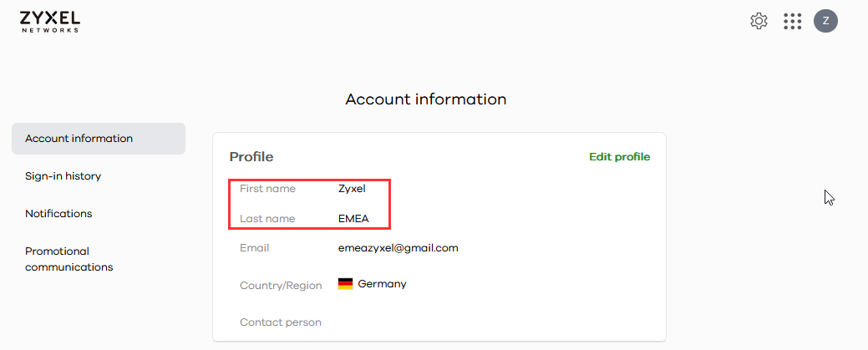Click the email address emeazyxel@gmail.com
The height and width of the screenshot is (350, 868).
pyautogui.click(x=398, y=248)
